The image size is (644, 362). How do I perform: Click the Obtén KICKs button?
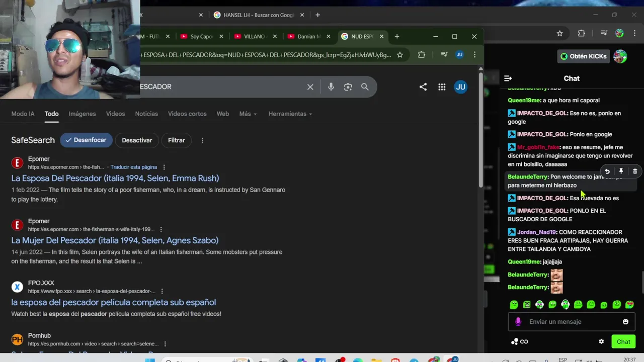pos(583,56)
